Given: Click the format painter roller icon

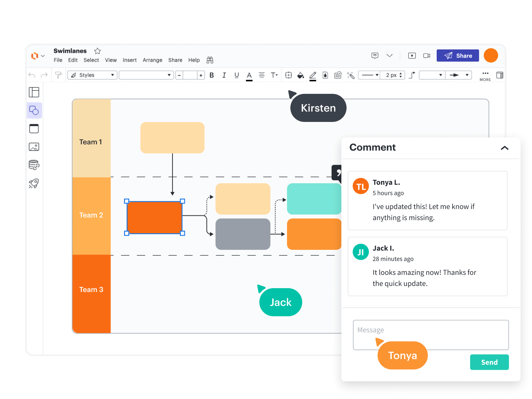Looking at the screenshot, I should pyautogui.click(x=58, y=75).
